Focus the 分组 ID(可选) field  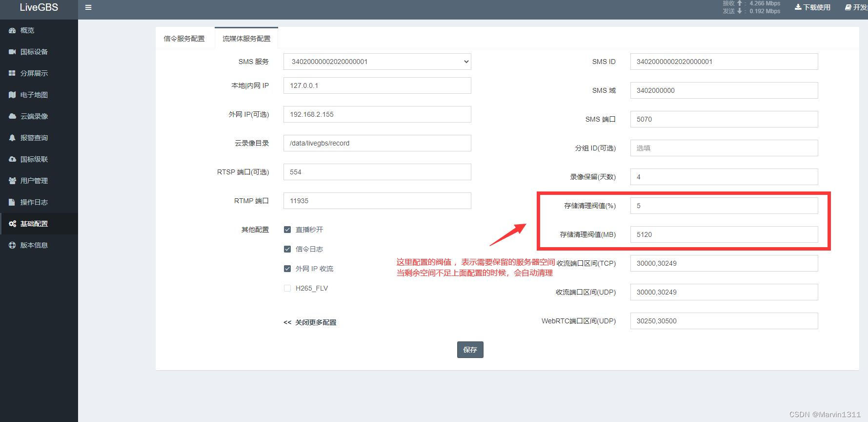724,148
